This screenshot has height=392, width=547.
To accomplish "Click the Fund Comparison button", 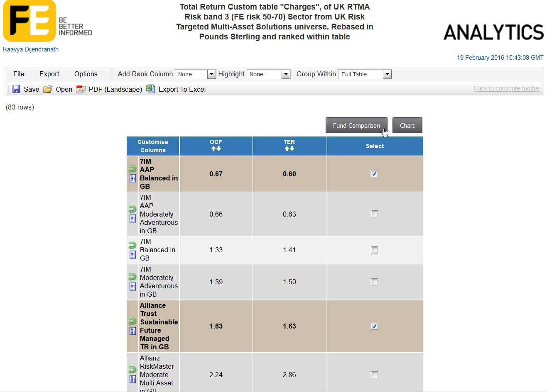I will tap(356, 125).
